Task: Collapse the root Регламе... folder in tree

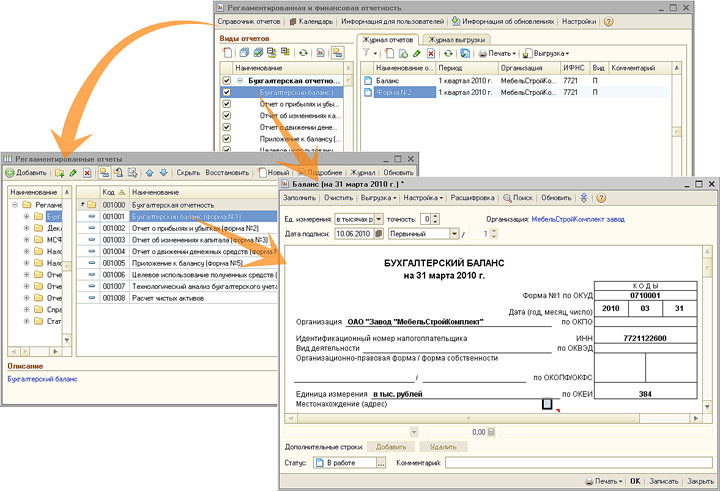Action: pos(15,205)
